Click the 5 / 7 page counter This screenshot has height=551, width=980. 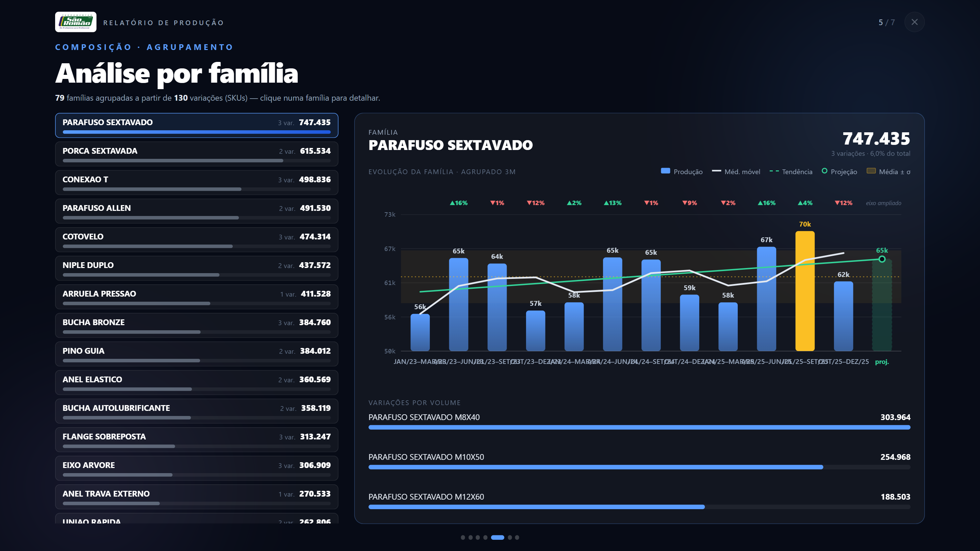pyautogui.click(x=886, y=22)
